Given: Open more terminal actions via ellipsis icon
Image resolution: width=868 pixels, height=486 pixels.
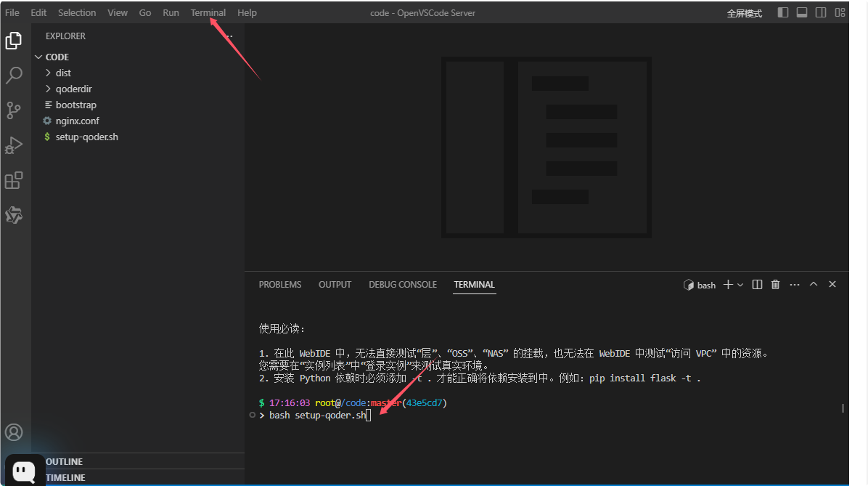Looking at the screenshot, I should [x=794, y=285].
